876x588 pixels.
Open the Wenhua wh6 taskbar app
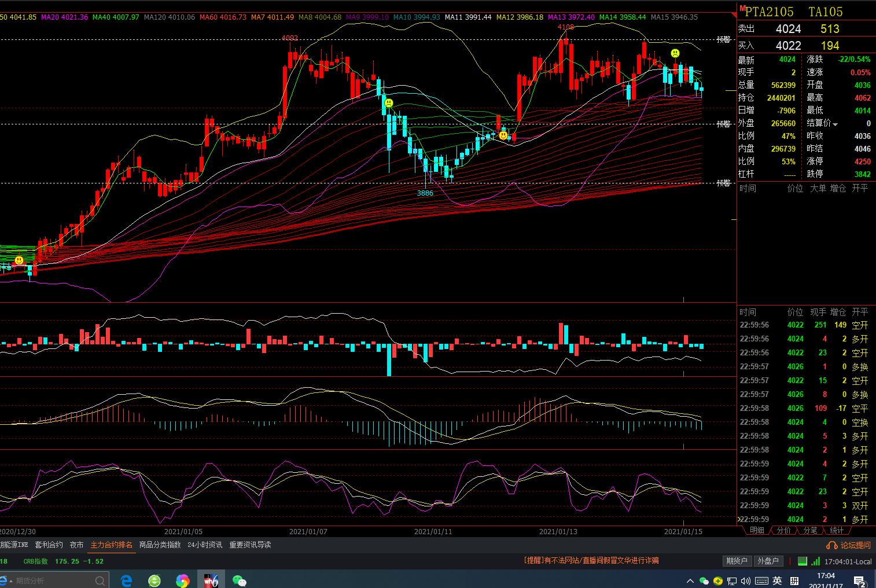(x=211, y=580)
